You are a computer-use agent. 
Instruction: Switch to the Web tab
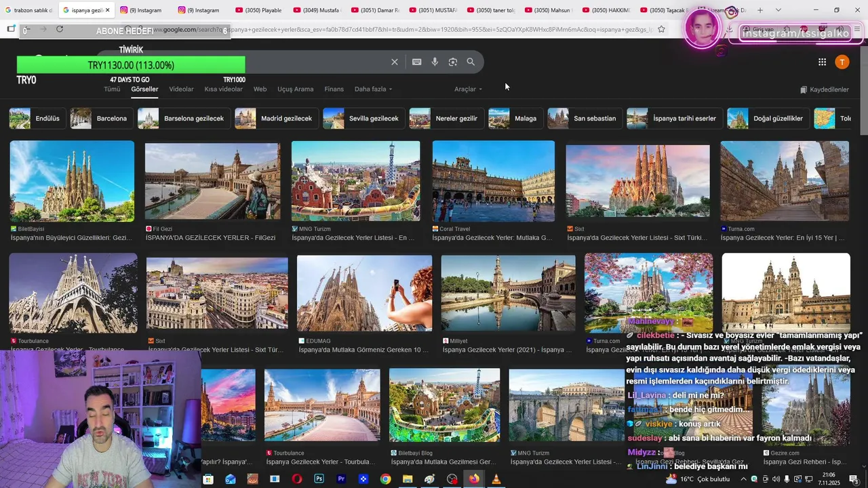pyautogui.click(x=260, y=89)
